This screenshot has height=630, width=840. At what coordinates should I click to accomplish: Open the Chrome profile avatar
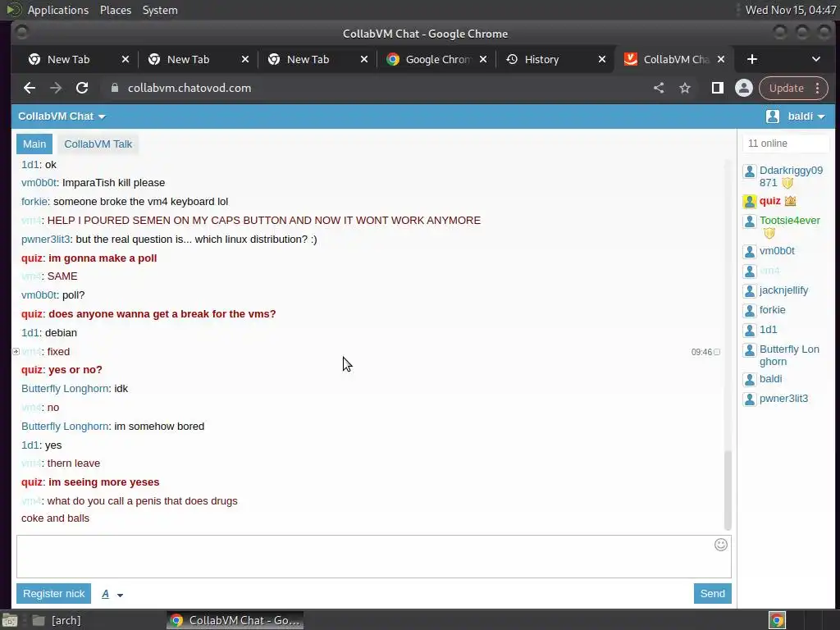pos(743,88)
